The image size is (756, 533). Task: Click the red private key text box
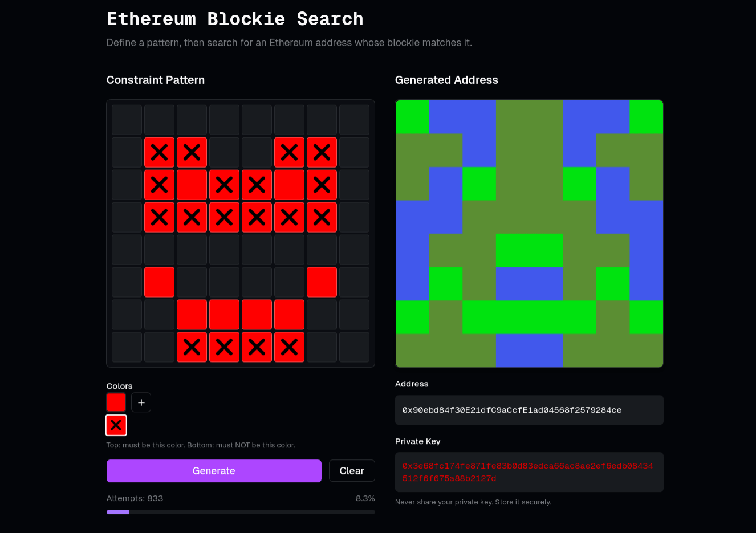529,472
